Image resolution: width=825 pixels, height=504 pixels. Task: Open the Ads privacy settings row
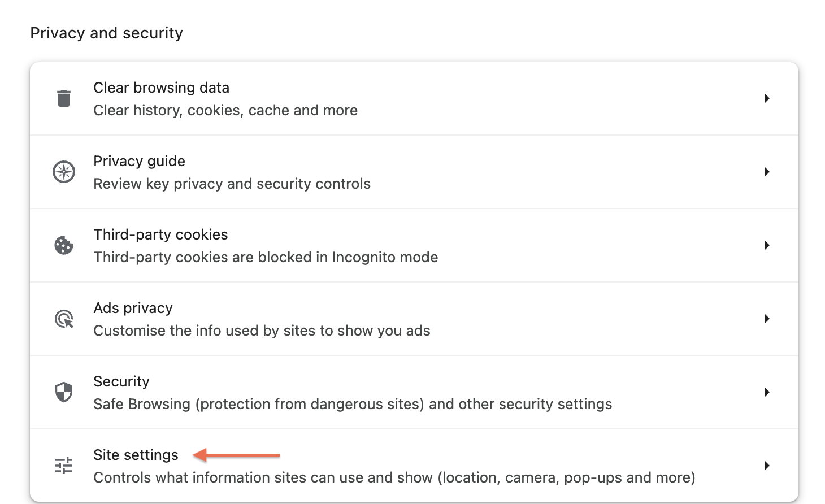(x=396, y=319)
